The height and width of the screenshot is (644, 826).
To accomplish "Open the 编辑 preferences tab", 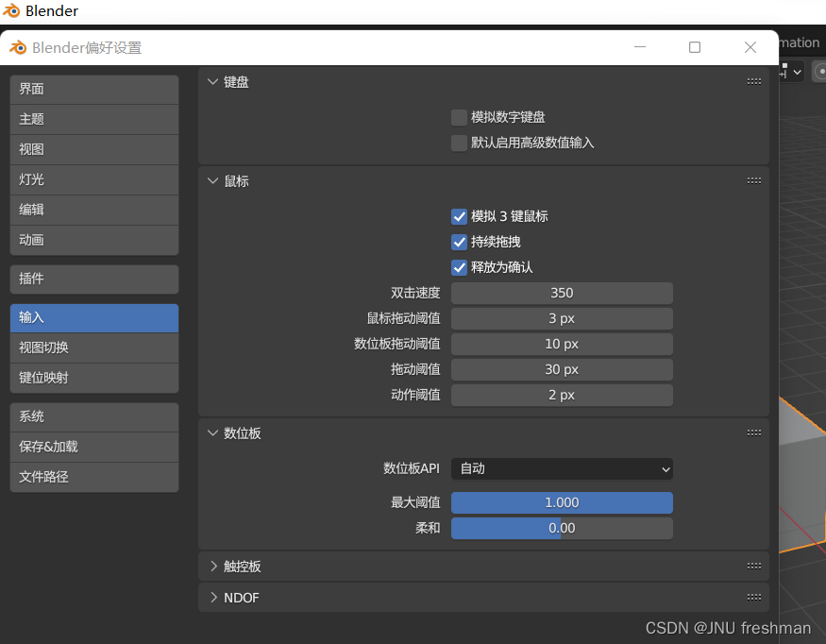I will (94, 210).
